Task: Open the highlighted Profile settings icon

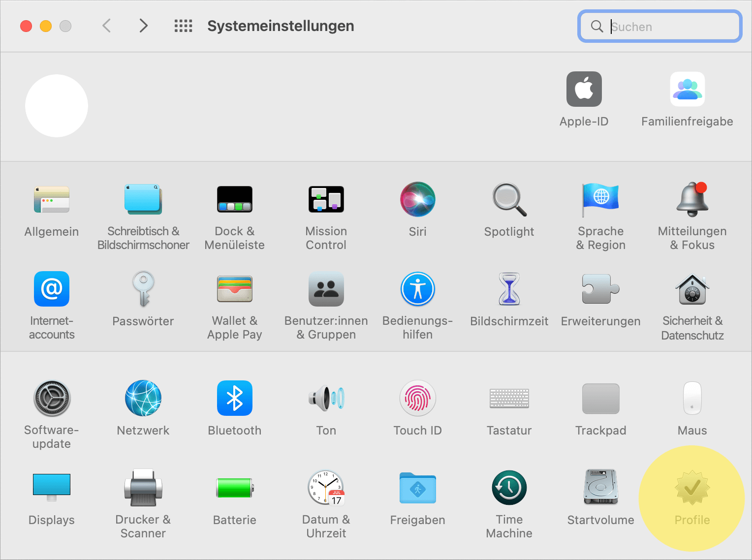Action: click(x=692, y=488)
